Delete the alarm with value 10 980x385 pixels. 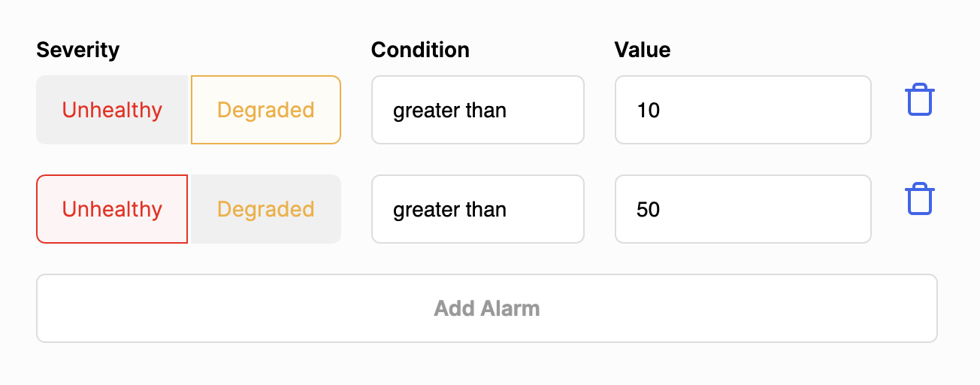(920, 100)
